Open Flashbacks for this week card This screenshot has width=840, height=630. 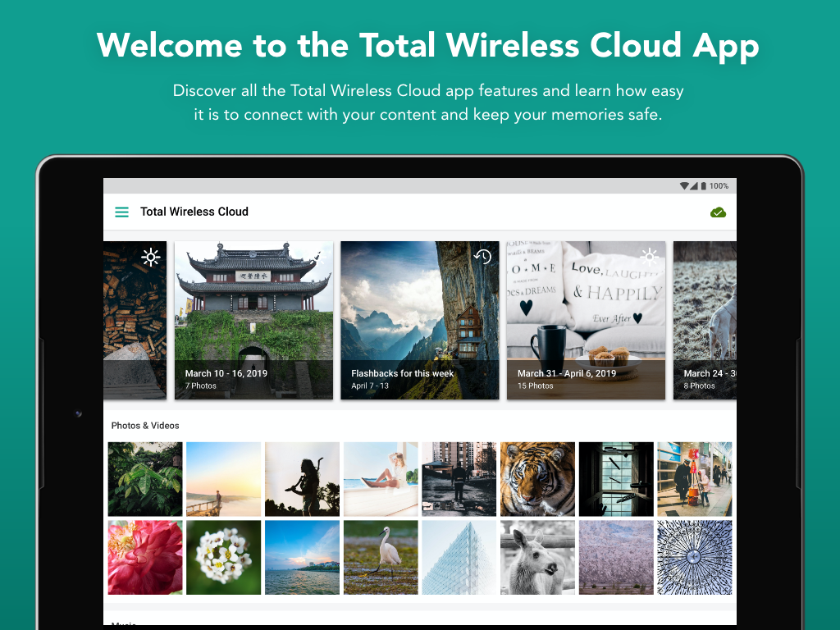(419, 320)
